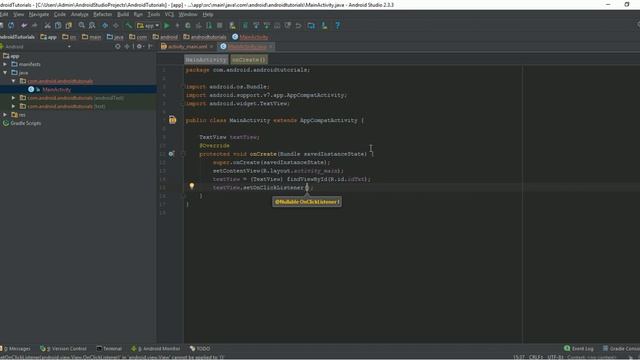Close the MainActivity.java tab

[271, 47]
